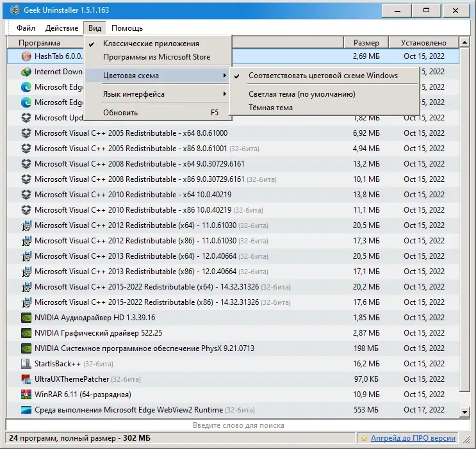Sort by the Размер column header
Viewport: 476px width, 449px height.
pos(366,43)
